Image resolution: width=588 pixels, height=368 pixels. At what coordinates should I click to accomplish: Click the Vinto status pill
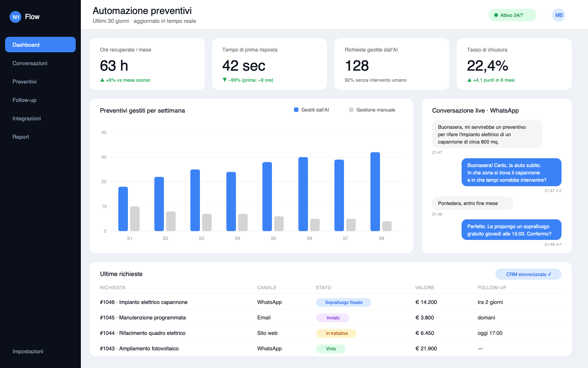(x=331, y=349)
